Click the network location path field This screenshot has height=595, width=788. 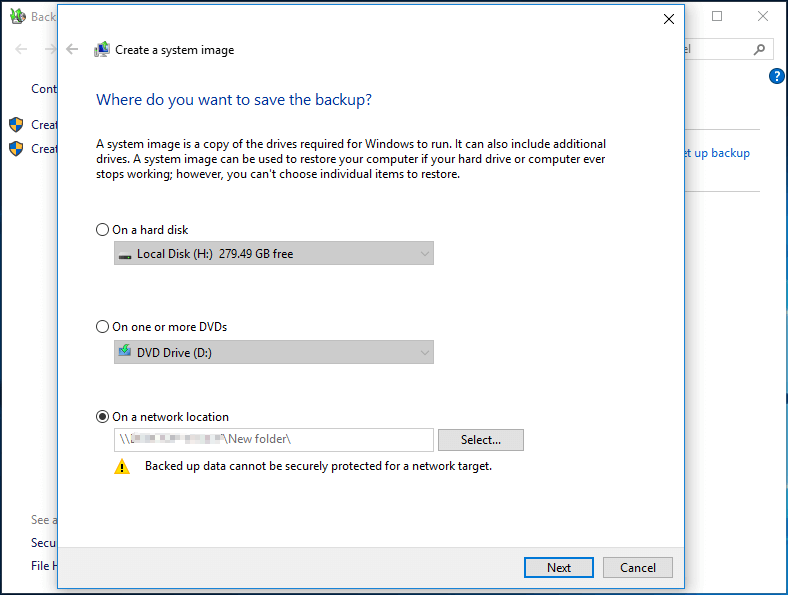click(x=273, y=439)
